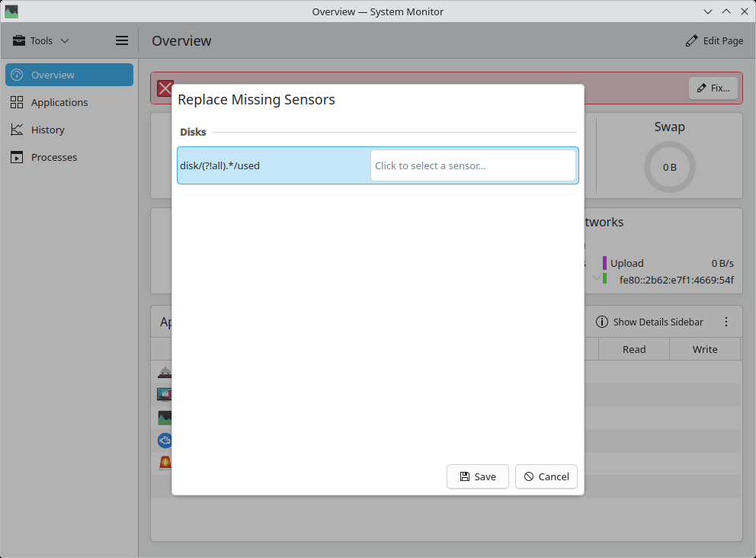Image resolution: width=756 pixels, height=558 pixels.
Task: Click the pencil Edit Page icon
Action: pyautogui.click(x=691, y=40)
